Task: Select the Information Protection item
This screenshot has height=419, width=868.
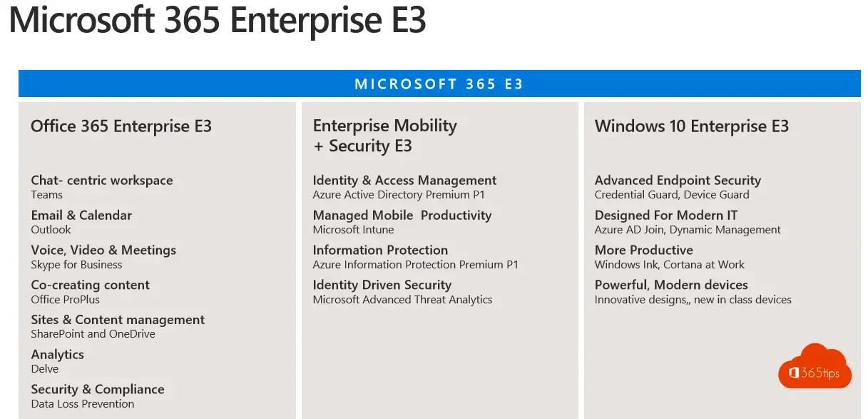Action: click(x=415, y=257)
